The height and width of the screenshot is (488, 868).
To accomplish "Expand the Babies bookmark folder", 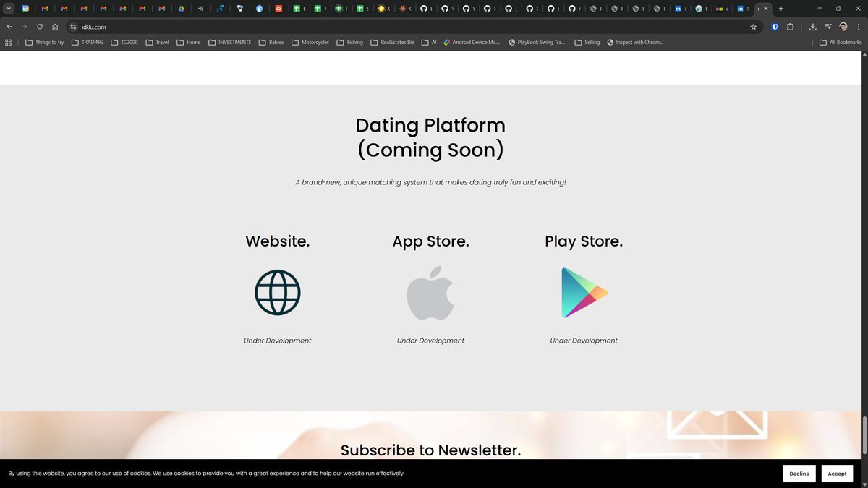I will (x=271, y=43).
